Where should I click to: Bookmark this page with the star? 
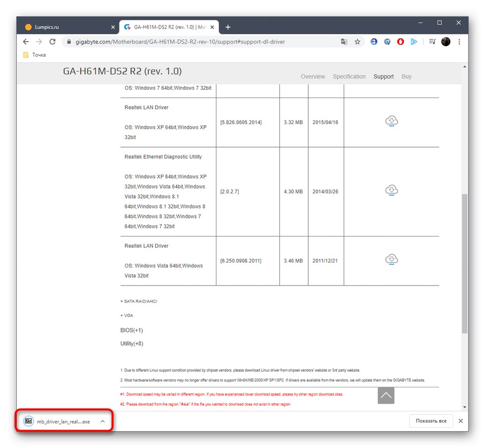(357, 42)
